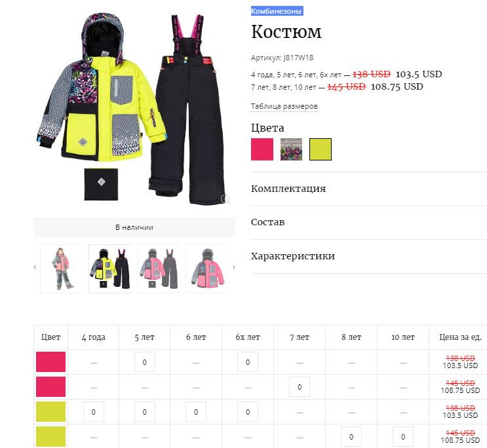Image resolution: width=487 pixels, height=448 pixels.
Task: Click quantity field for yellow 4 года
Action: [x=94, y=412]
